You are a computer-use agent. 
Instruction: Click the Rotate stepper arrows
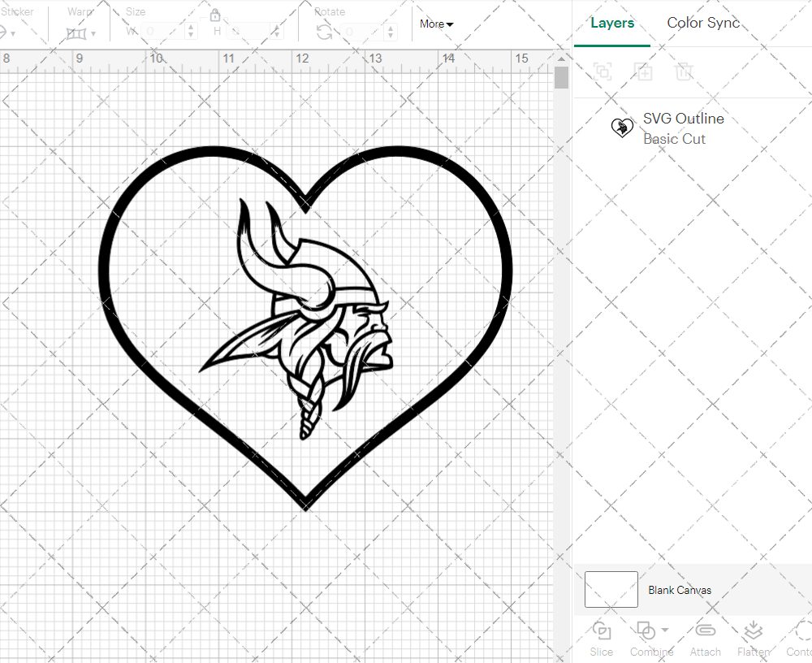[x=391, y=32]
